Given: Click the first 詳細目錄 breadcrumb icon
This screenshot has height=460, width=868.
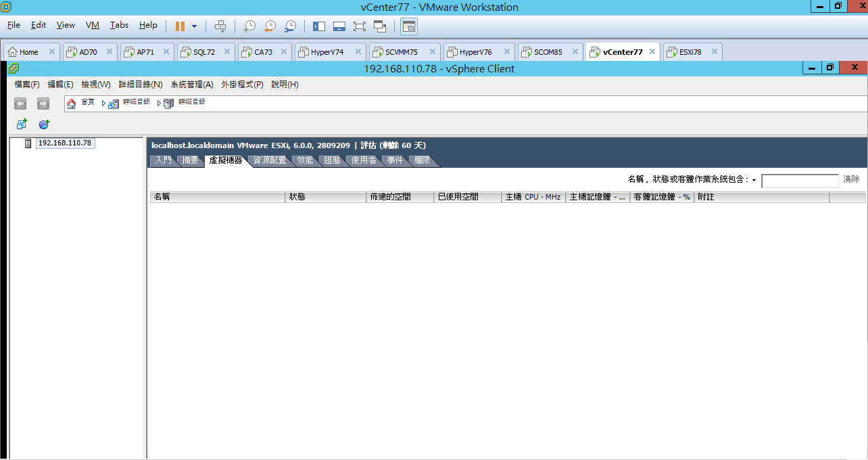Looking at the screenshot, I should coord(114,103).
